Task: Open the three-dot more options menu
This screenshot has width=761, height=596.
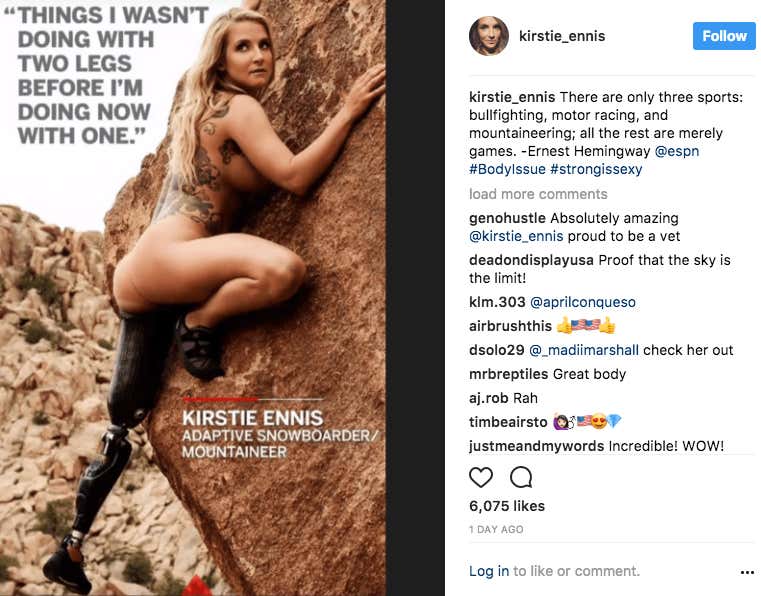Action: click(747, 572)
